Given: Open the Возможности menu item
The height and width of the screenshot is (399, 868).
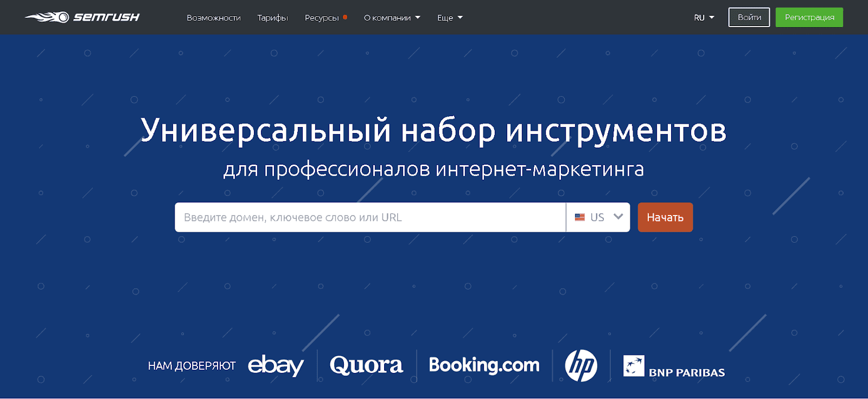Looking at the screenshot, I should 214,18.
